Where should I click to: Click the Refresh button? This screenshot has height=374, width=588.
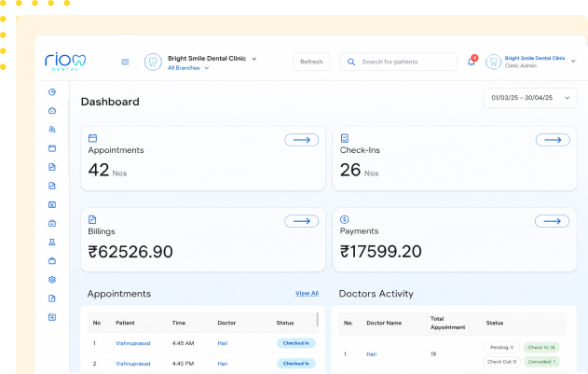pyautogui.click(x=311, y=62)
